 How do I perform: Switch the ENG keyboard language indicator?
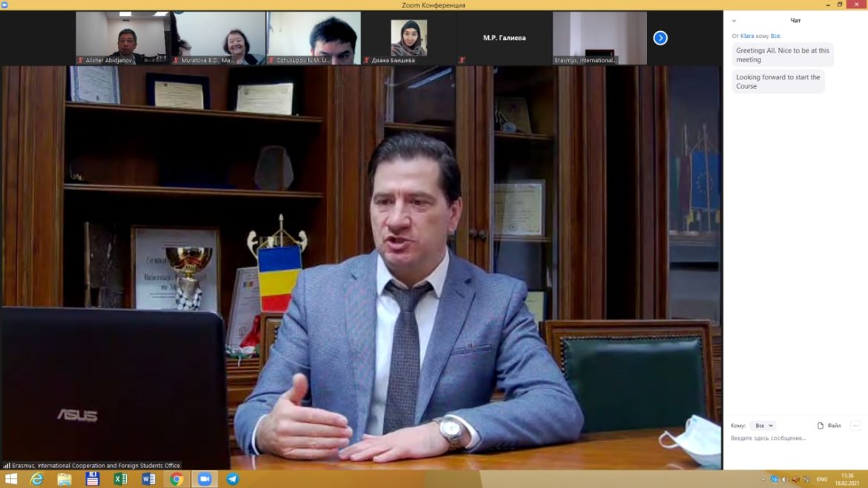coord(821,479)
